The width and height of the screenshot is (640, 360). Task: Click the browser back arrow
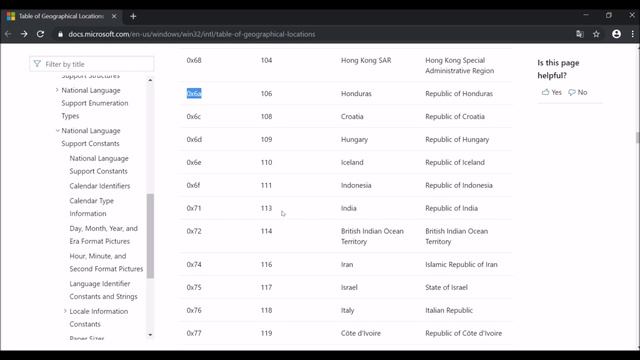[8, 34]
